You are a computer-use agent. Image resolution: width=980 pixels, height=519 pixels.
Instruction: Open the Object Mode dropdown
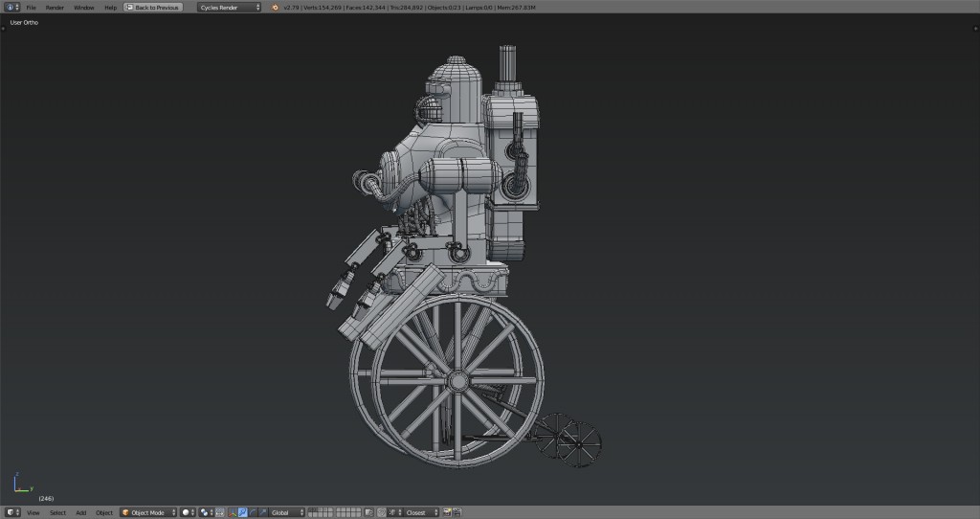148,512
